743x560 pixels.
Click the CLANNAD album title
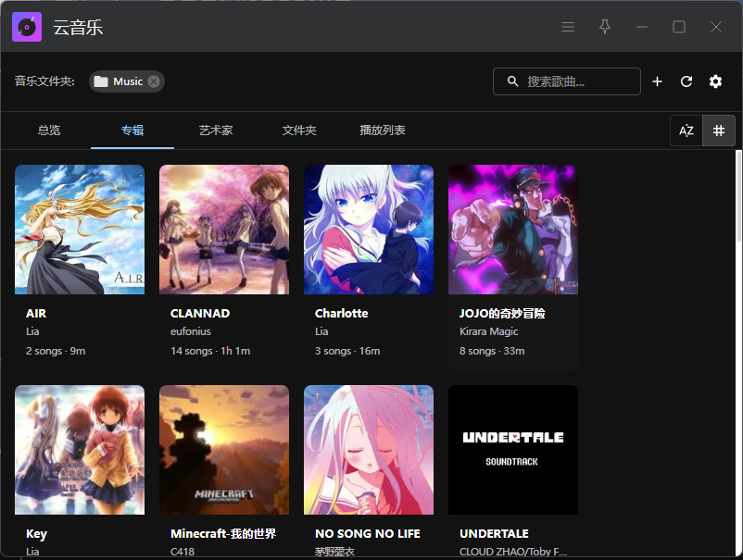[x=200, y=314]
